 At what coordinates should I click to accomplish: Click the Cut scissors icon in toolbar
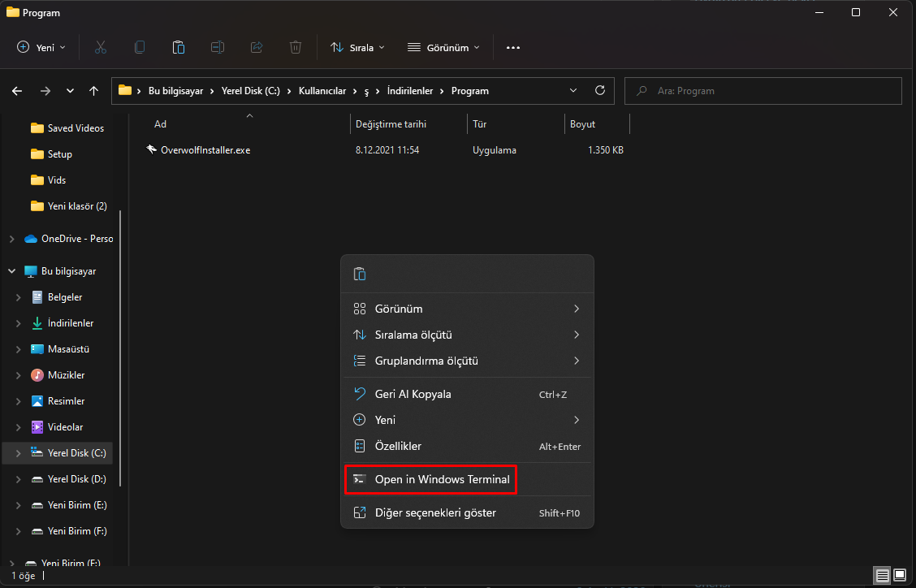(x=101, y=47)
